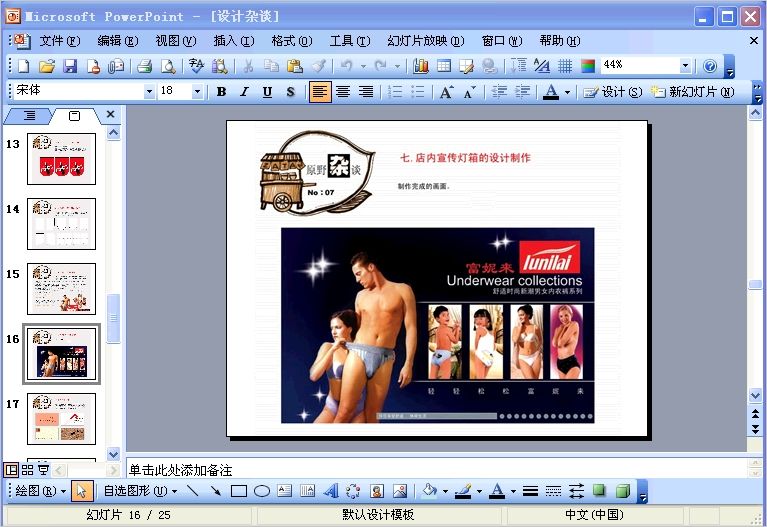Select slide 17 thumbnail
This screenshot has width=767, height=527.
tap(62, 419)
